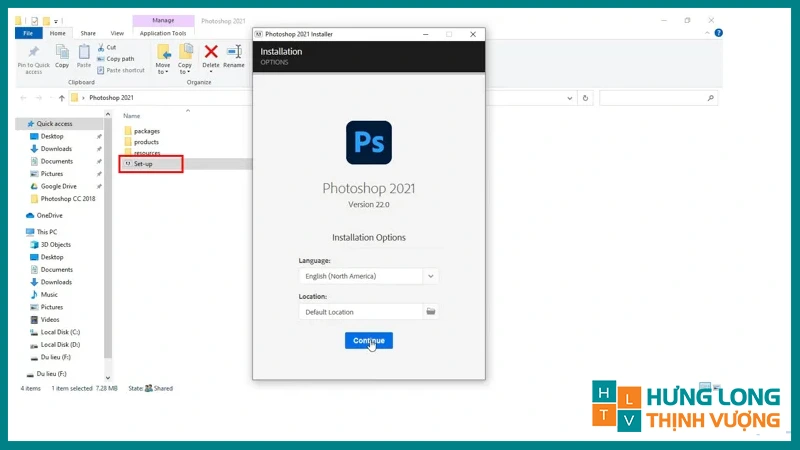The width and height of the screenshot is (800, 450).
Task: Switch to View ribbon tab
Action: tap(117, 33)
